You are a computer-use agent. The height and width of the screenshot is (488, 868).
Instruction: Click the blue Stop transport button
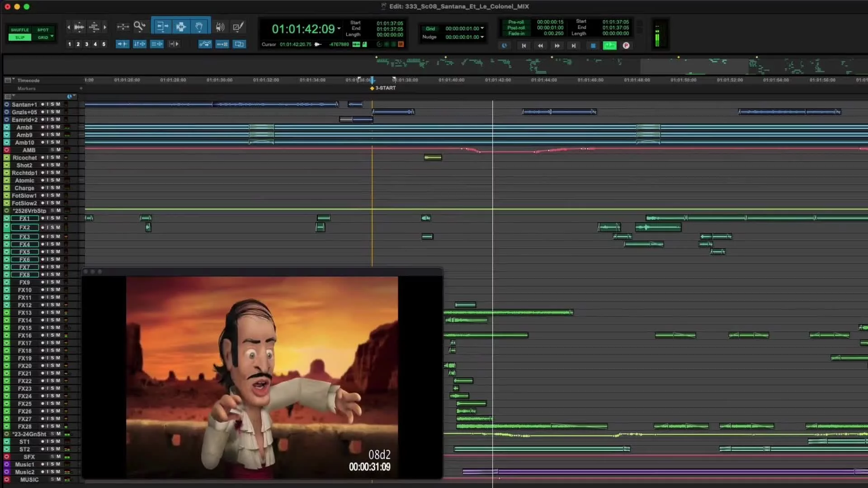click(593, 46)
